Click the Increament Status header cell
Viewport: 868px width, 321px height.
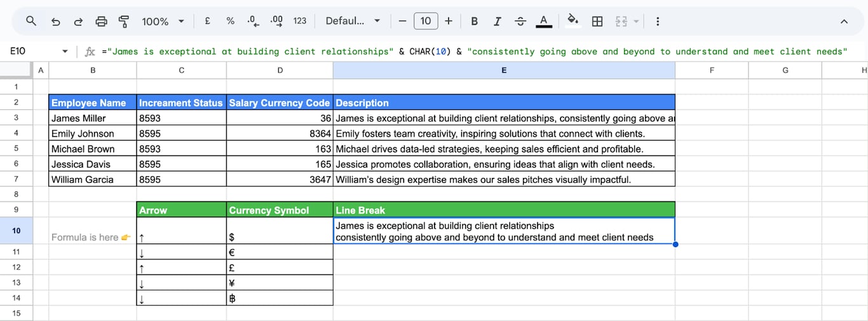(182, 102)
